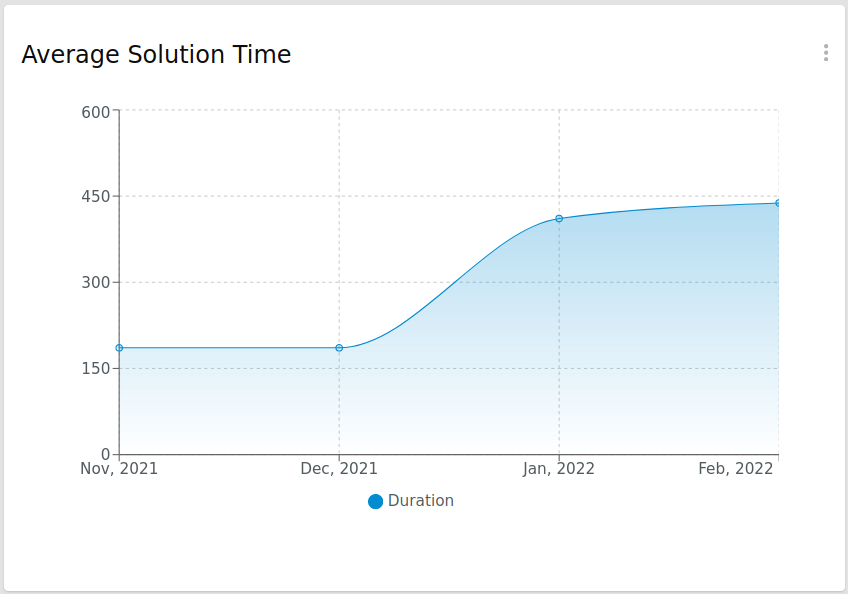This screenshot has height=594, width=848.
Task: Click the 0 y-axis label
Action: (104, 455)
